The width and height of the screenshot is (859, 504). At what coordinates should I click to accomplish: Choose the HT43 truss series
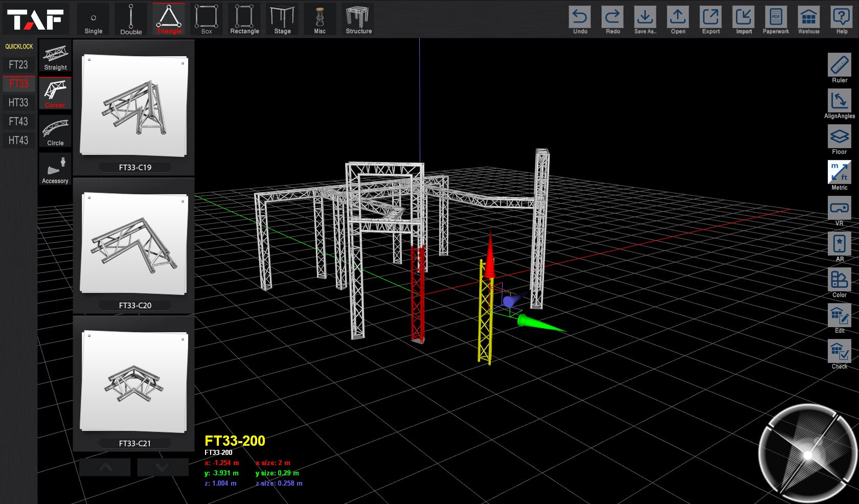click(18, 140)
